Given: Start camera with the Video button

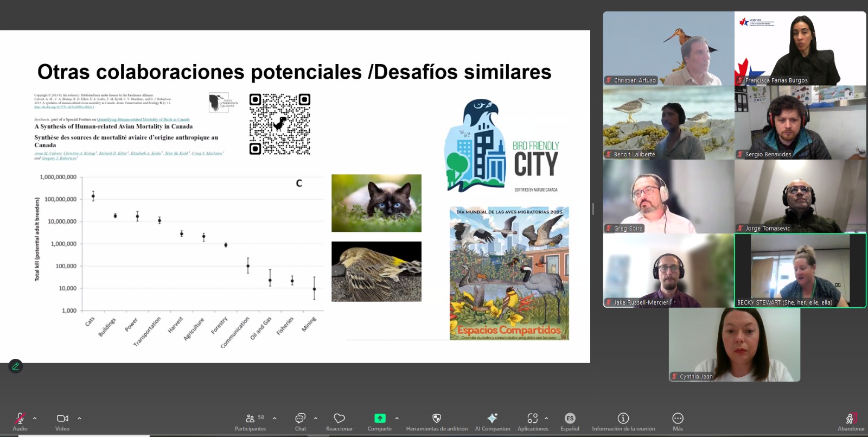Looking at the screenshot, I should coord(62,421).
